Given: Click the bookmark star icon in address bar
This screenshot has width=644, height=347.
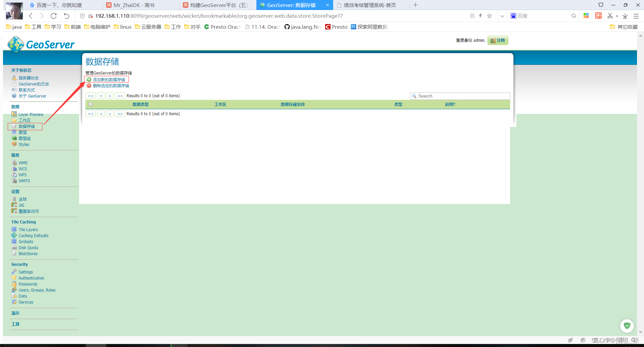Looking at the screenshot, I should point(489,16).
